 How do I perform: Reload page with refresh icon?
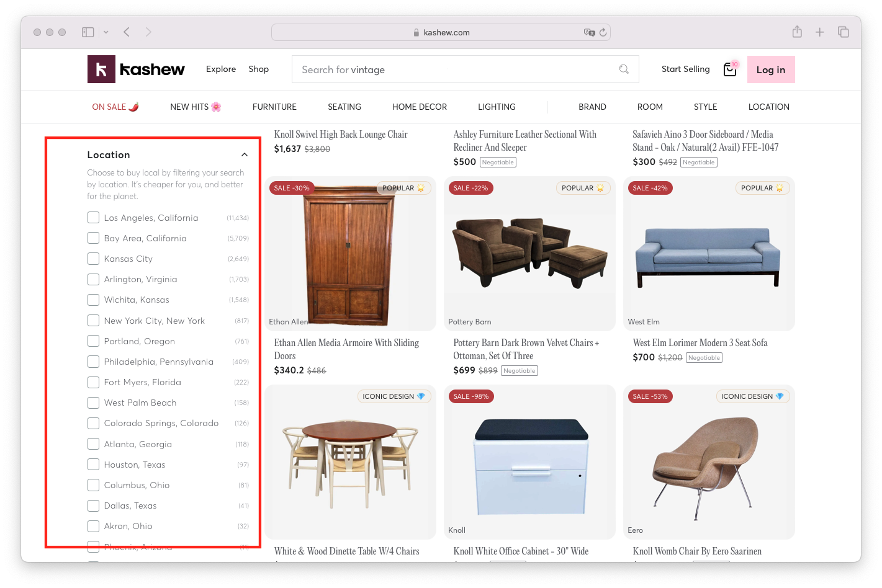tap(603, 32)
